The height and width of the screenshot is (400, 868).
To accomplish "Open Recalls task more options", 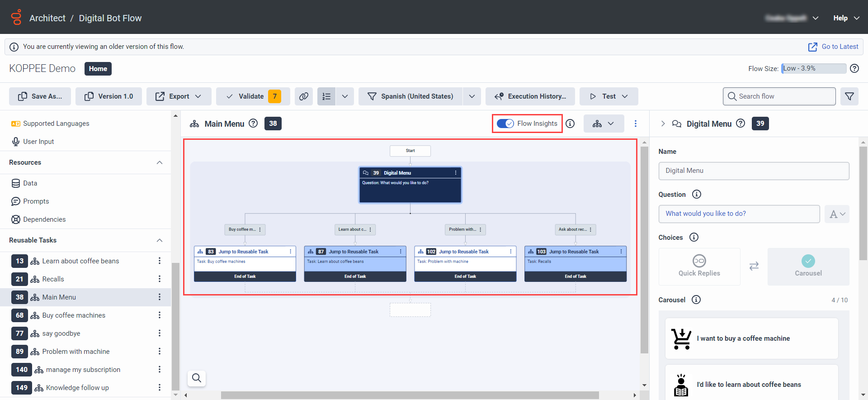I will point(159,279).
